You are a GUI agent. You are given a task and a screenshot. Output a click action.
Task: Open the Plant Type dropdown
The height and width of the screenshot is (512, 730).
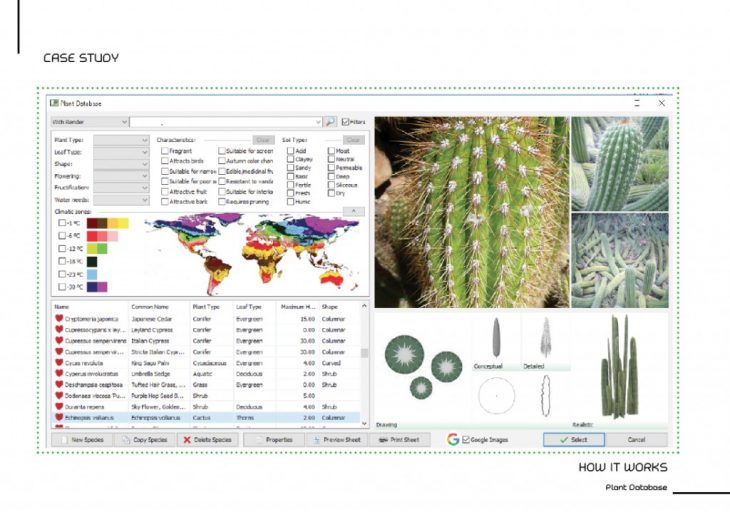(121, 141)
